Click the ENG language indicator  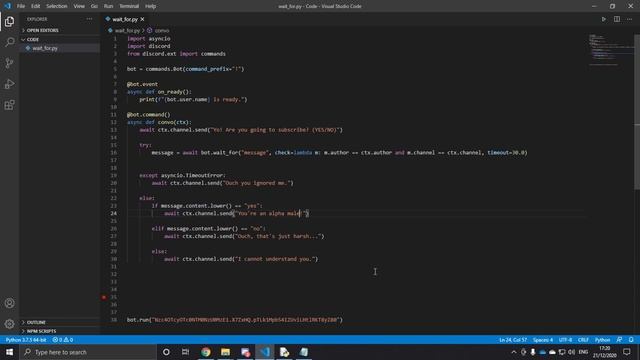click(x=583, y=352)
